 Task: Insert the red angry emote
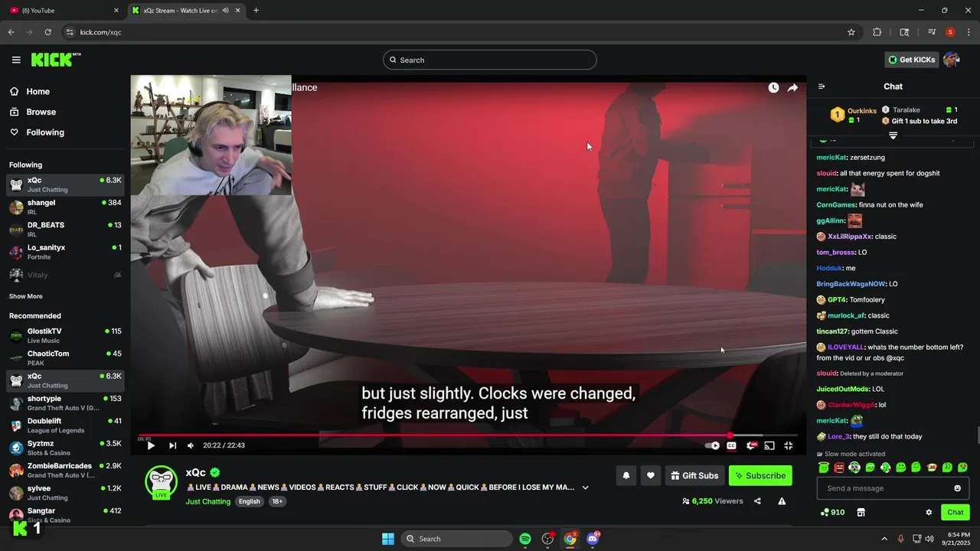tap(839, 468)
